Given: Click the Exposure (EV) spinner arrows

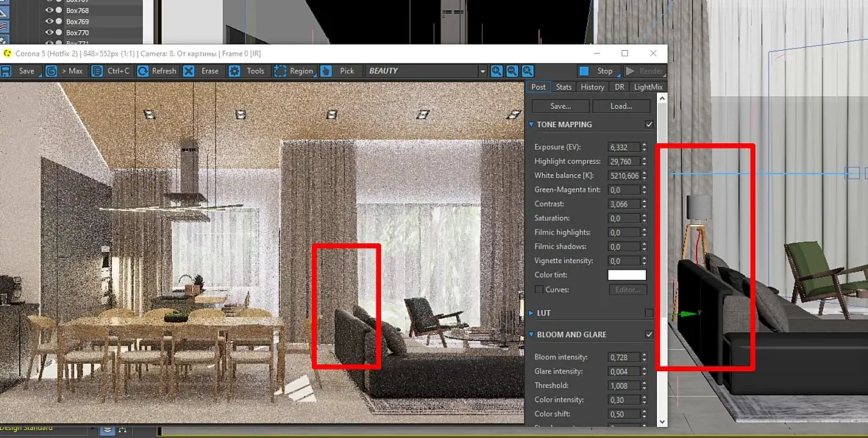Looking at the screenshot, I should point(644,147).
